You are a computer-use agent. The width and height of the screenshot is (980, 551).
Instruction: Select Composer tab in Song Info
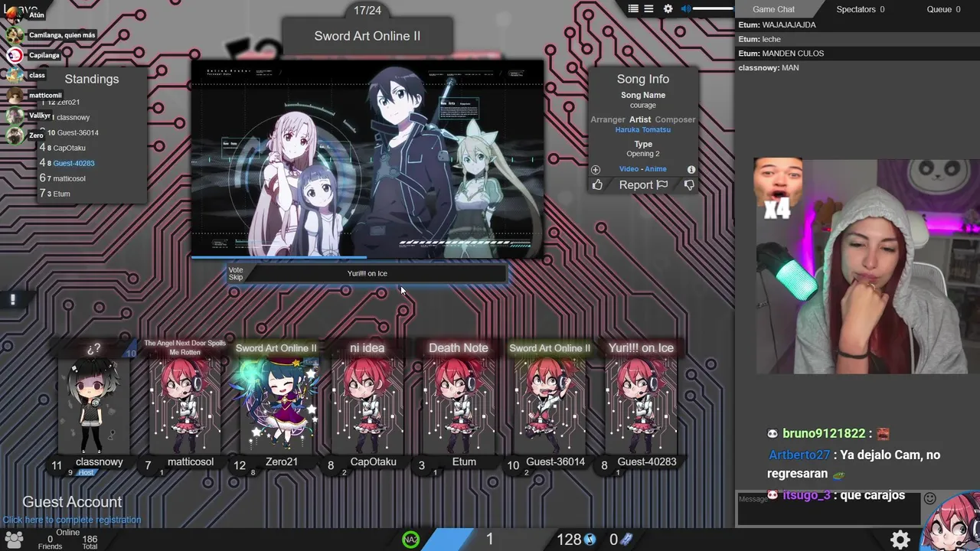[675, 119]
